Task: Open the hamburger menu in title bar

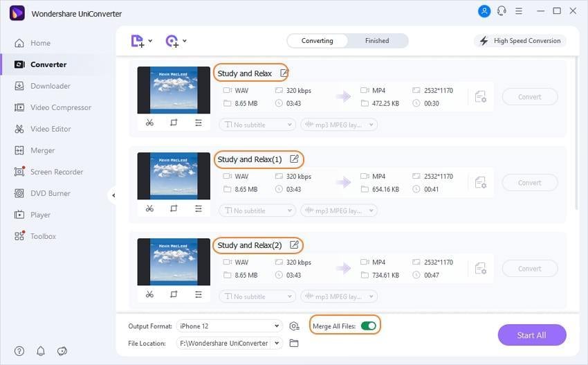Action: [x=519, y=11]
